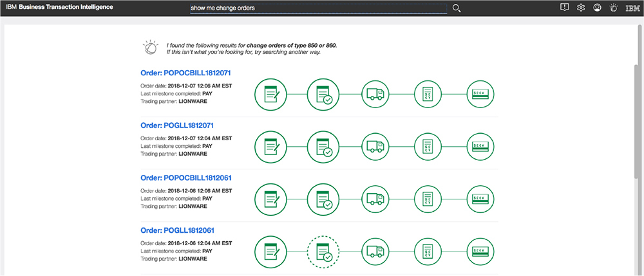Select invoice milestone icon for POGLL1812061
The width and height of the screenshot is (644, 276).
pyautogui.click(x=428, y=252)
